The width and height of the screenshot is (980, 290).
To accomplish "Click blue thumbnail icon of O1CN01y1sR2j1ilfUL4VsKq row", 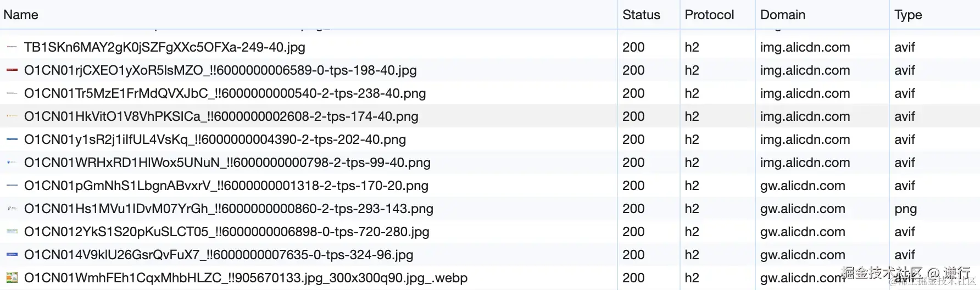I will click(x=12, y=140).
